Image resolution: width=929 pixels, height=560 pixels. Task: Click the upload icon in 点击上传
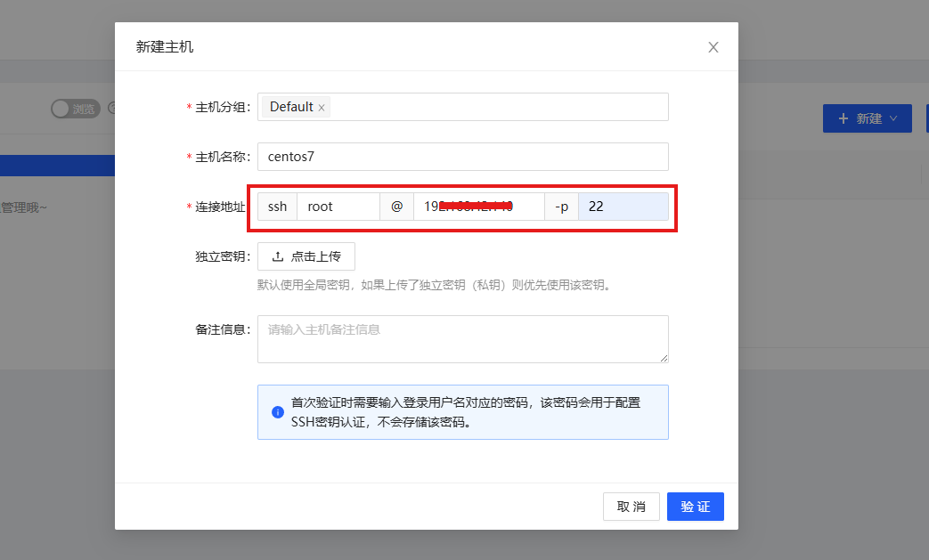277,256
